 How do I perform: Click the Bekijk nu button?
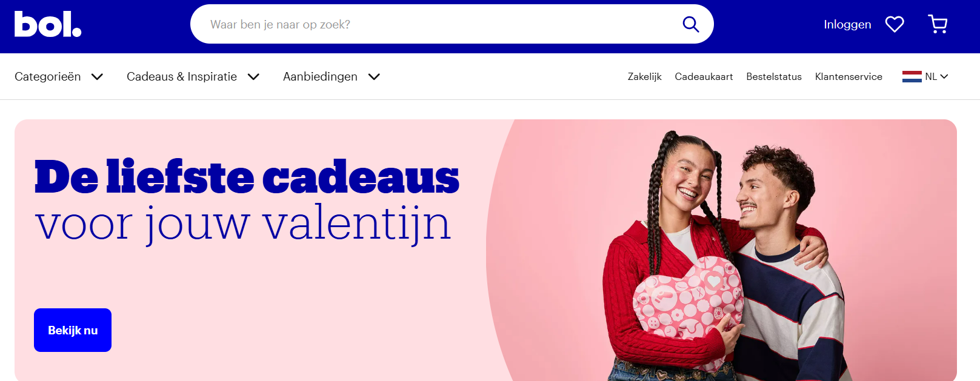pyautogui.click(x=73, y=330)
